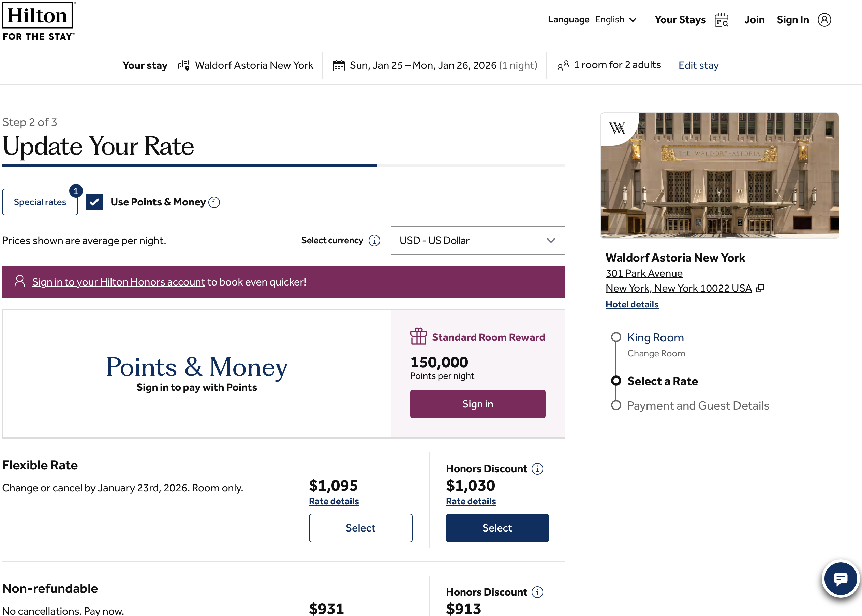
Task: Select the $1,095 Flexible Rate
Action: (360, 528)
